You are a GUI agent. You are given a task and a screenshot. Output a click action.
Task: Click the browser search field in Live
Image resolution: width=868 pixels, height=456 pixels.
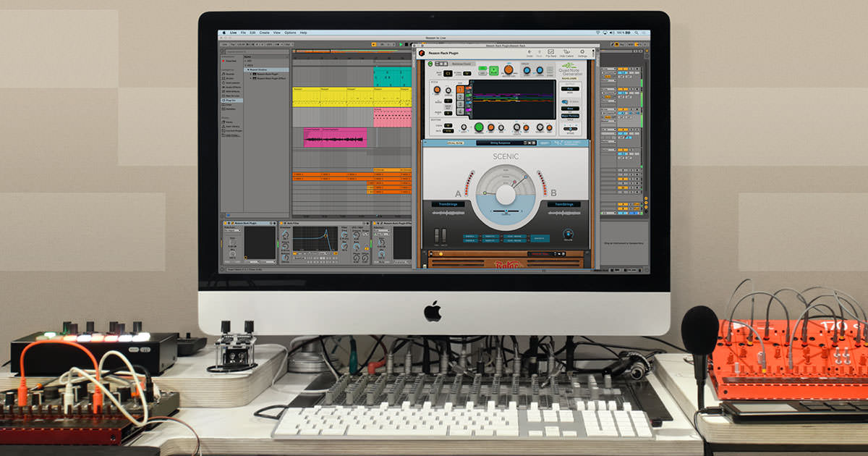[x=258, y=51]
